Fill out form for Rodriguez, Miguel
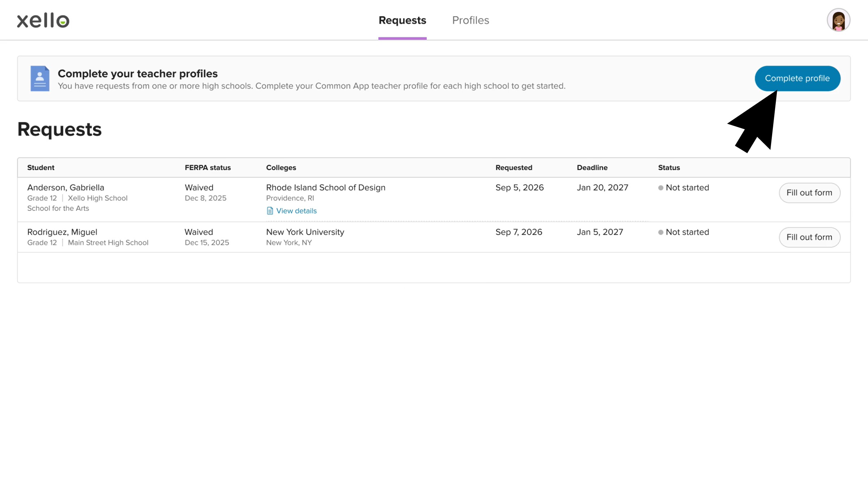This screenshot has width=868, height=488. tap(809, 237)
